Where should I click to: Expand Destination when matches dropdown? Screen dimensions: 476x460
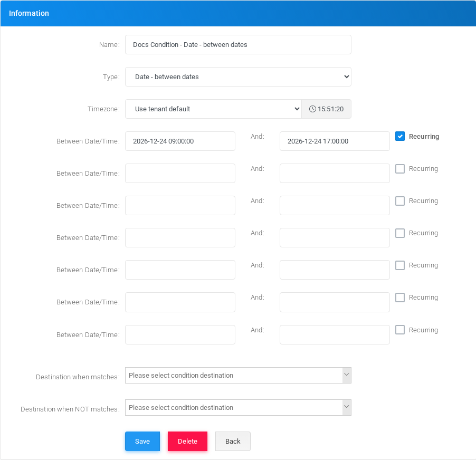tap(238, 376)
